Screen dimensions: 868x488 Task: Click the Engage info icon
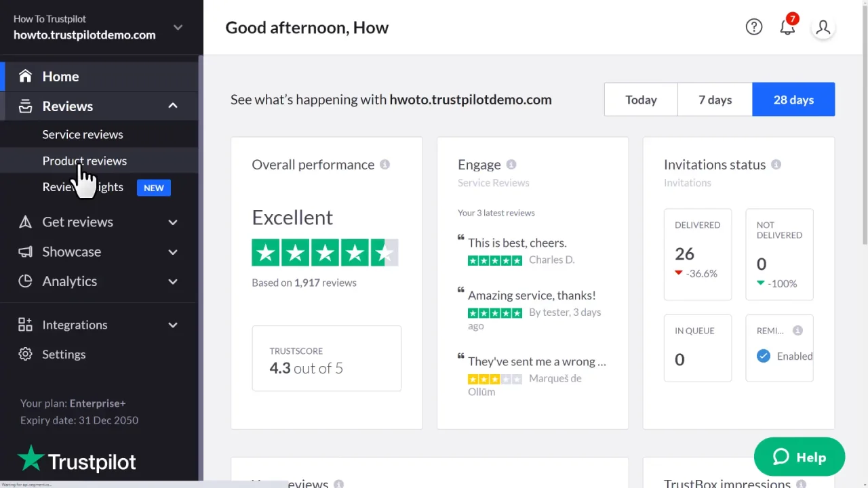(x=511, y=165)
